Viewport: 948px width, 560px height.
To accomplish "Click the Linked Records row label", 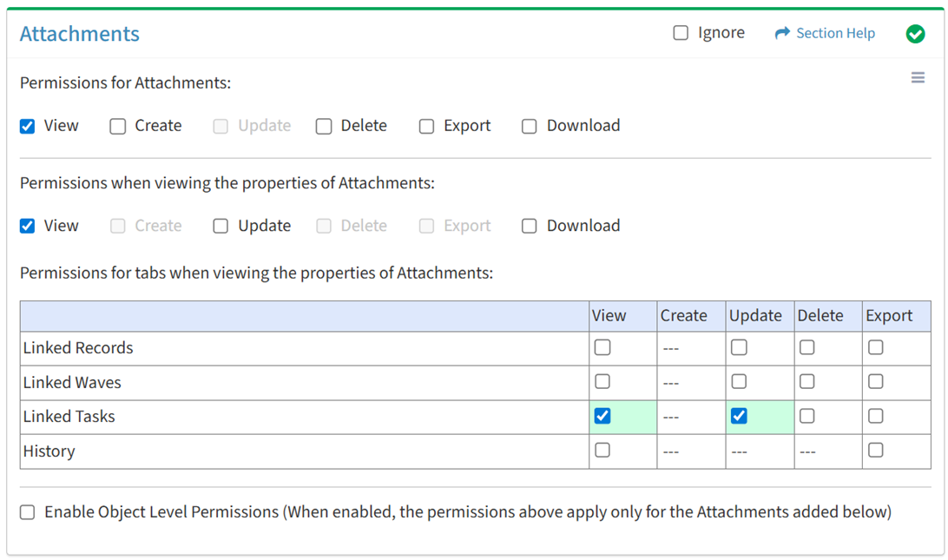I will tap(78, 348).
